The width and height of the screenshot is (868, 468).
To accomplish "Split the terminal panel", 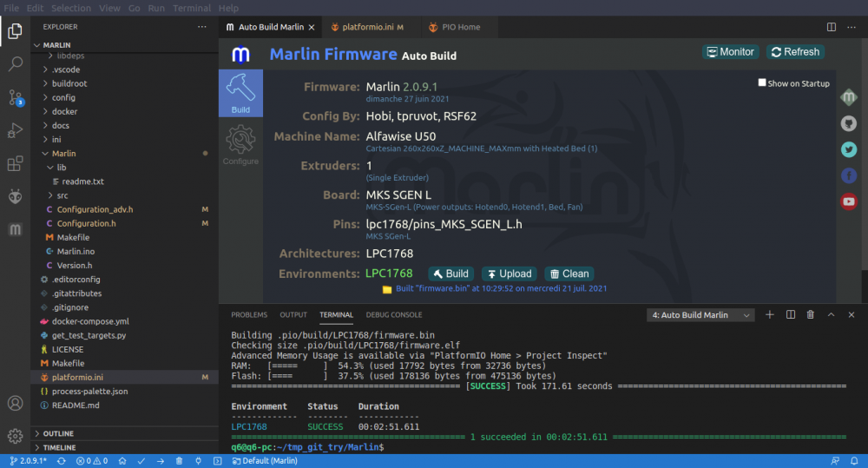I will [791, 314].
